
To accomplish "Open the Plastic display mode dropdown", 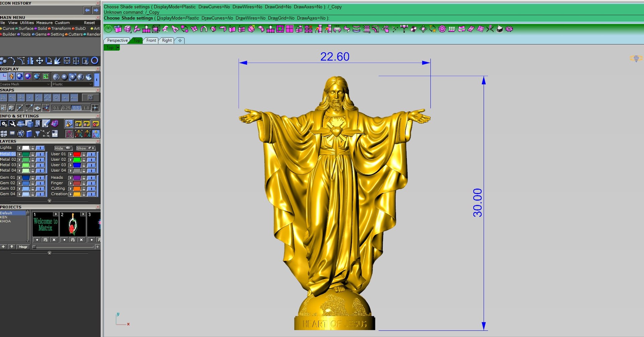I will [x=72, y=84].
